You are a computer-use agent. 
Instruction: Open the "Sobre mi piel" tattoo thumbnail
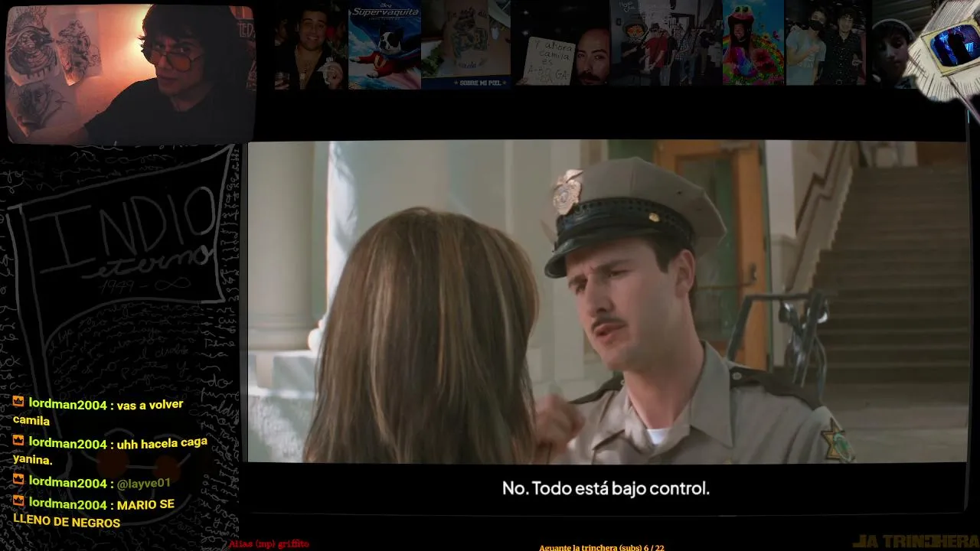[x=465, y=44]
